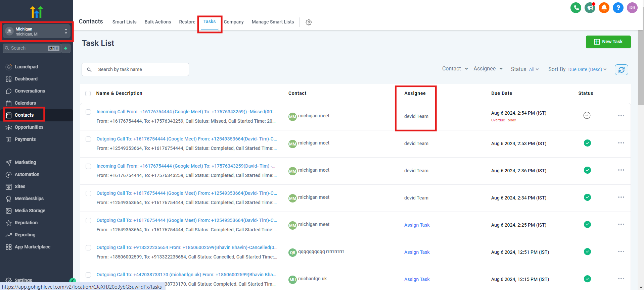The height and width of the screenshot is (290, 644).
Task: Click Assign Task for 2:25 PM task
Action: (417, 225)
